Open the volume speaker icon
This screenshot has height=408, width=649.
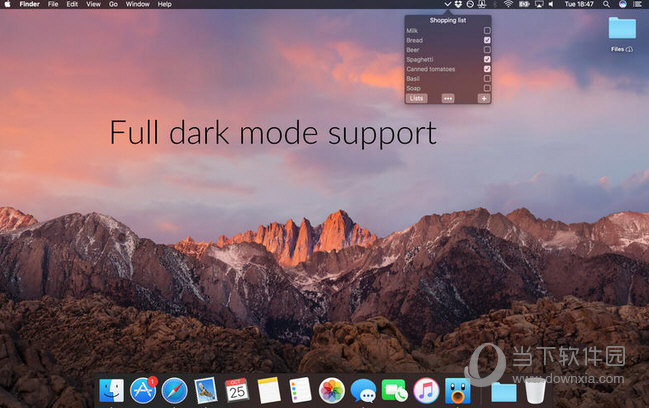coord(551,4)
